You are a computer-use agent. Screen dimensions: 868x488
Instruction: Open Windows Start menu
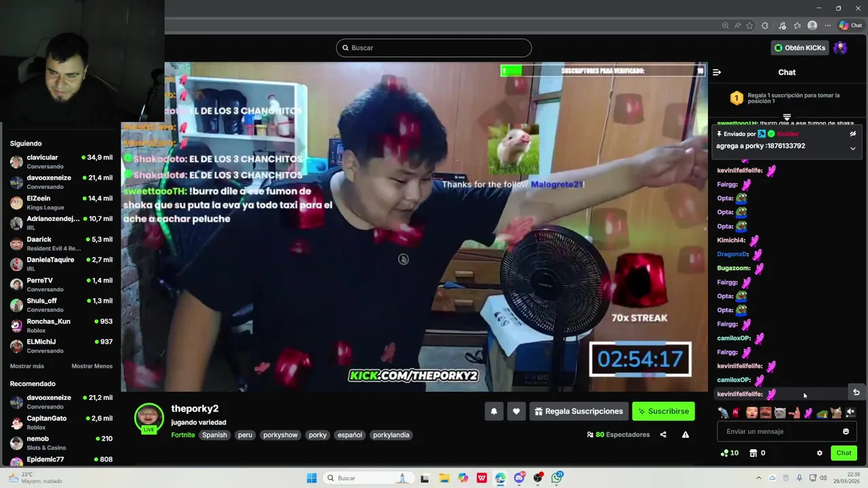pyautogui.click(x=311, y=478)
